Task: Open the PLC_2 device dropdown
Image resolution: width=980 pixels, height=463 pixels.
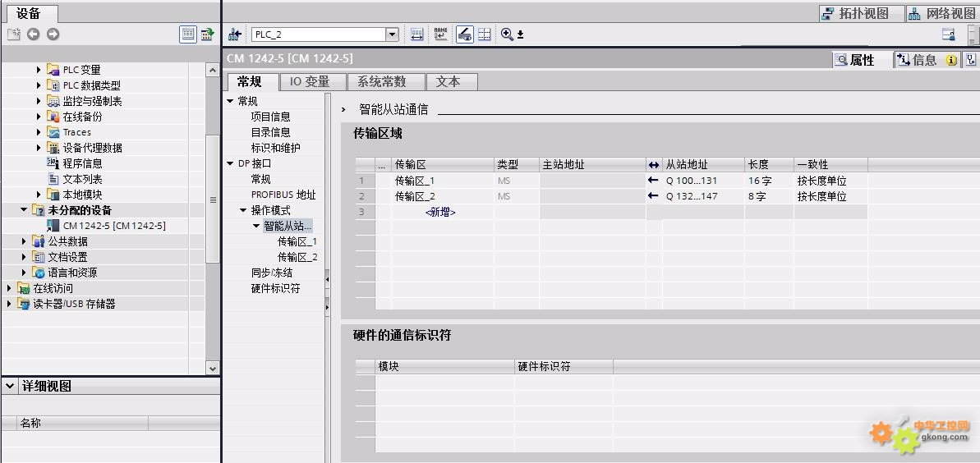Action: [x=393, y=34]
